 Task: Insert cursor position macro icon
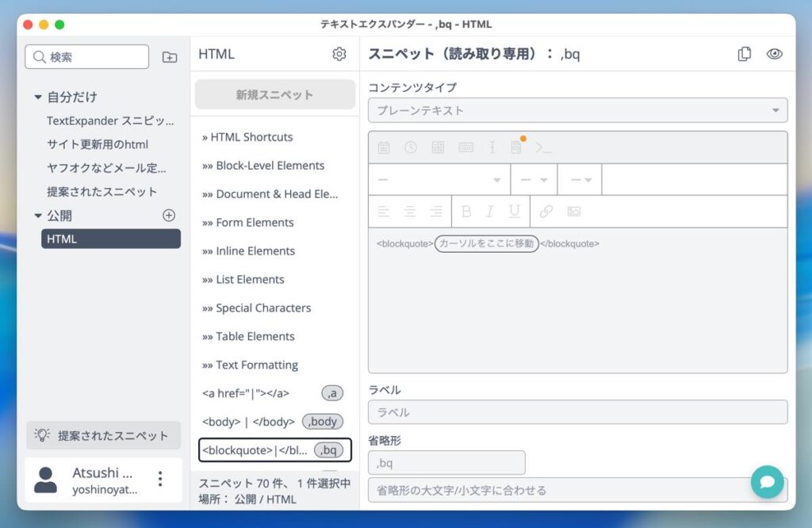tap(492, 147)
